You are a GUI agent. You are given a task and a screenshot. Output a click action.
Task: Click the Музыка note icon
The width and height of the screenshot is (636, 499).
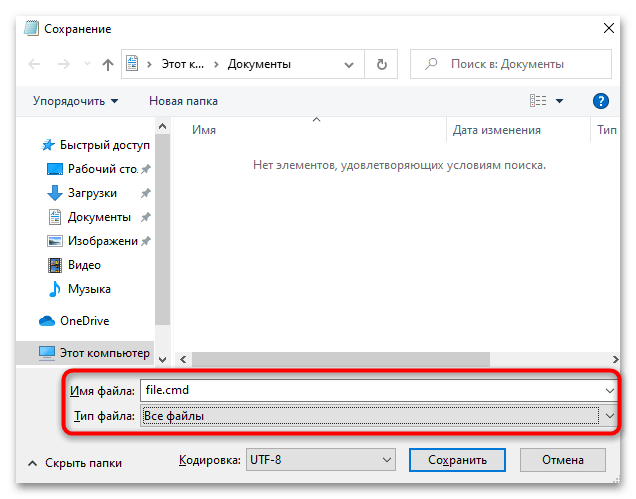click(54, 289)
